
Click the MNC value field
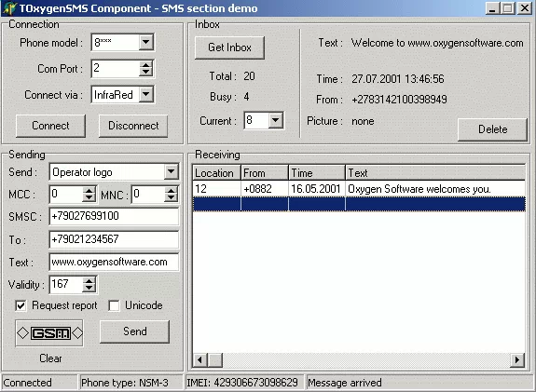(x=148, y=194)
